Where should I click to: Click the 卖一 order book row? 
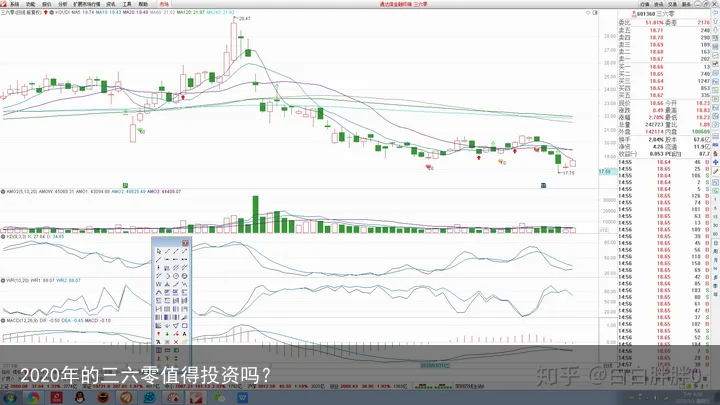click(664, 59)
